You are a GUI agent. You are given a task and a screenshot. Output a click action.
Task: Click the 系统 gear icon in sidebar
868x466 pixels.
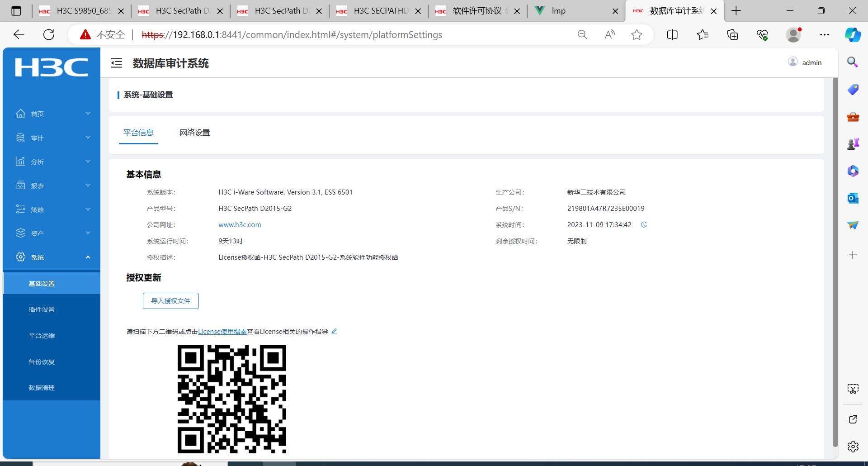pyautogui.click(x=21, y=257)
